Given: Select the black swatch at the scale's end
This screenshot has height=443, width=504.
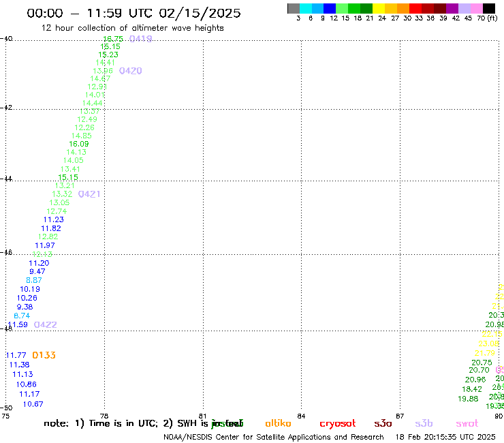Looking at the screenshot, I should tap(488, 8).
